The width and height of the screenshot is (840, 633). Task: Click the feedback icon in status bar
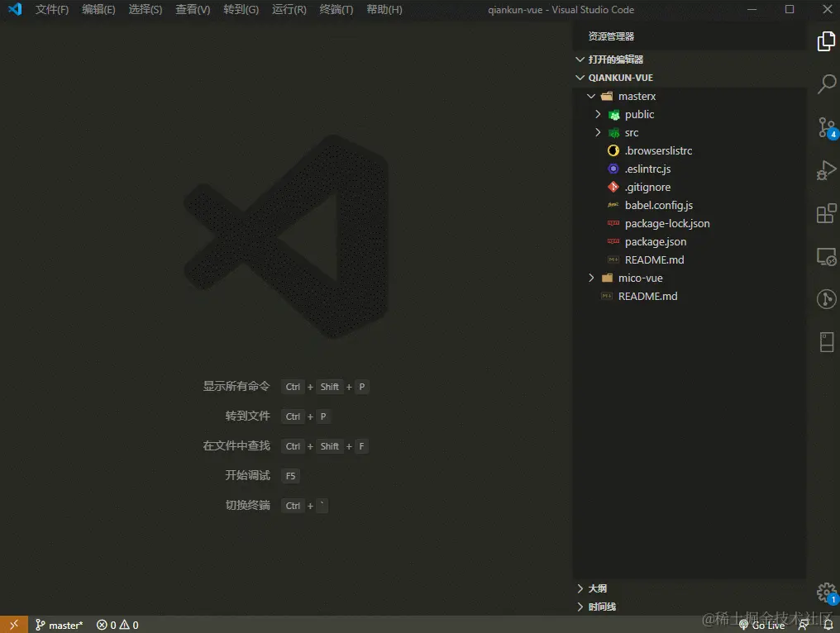click(804, 625)
